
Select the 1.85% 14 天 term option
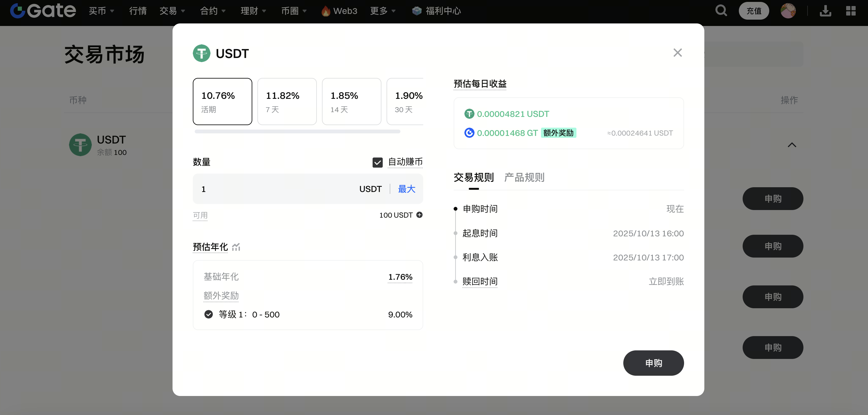(x=351, y=101)
